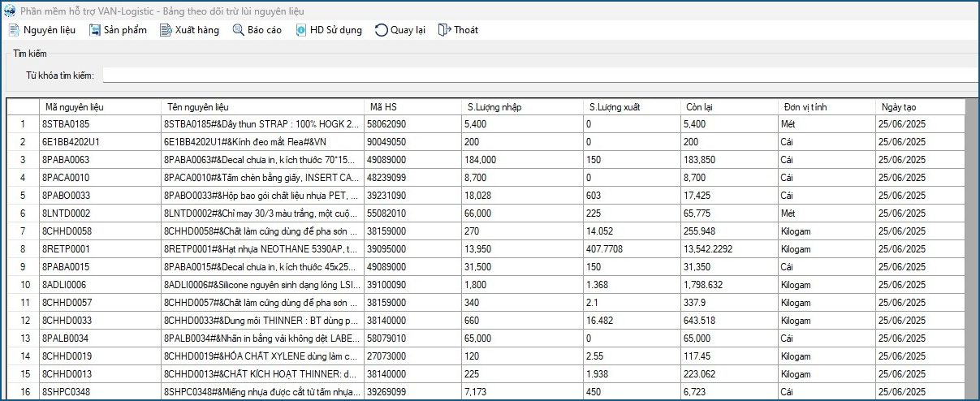Select row header number 1
The width and height of the screenshot is (980, 401).
click(x=23, y=124)
